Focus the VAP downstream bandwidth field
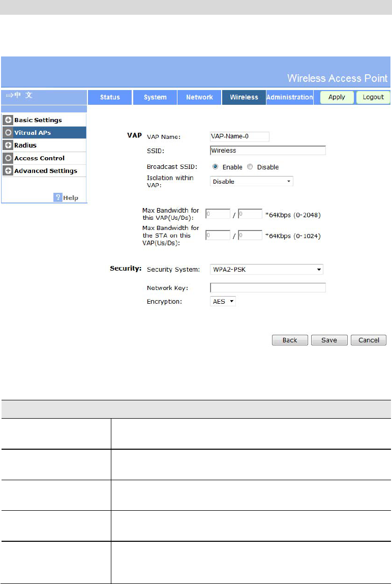 [250, 214]
